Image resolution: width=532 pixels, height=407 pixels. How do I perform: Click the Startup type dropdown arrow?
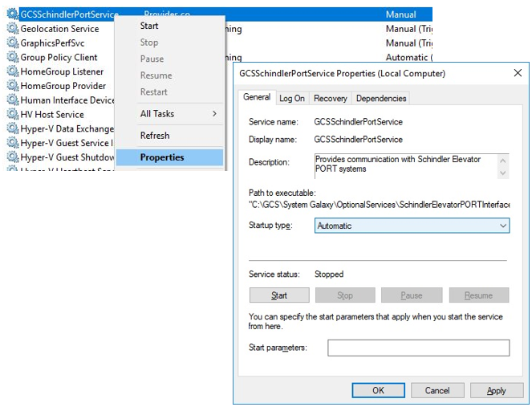503,226
